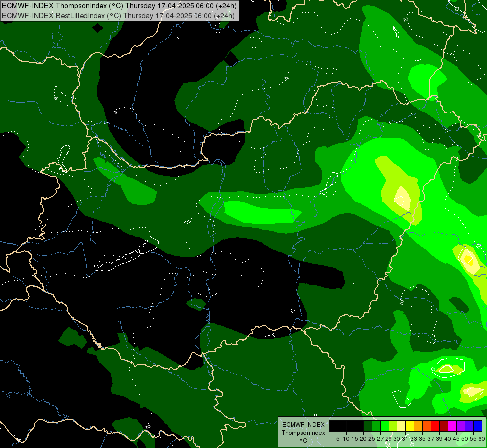Click the legend tick value 25
The height and width of the screenshot is (448, 487).
pyautogui.click(x=372, y=439)
